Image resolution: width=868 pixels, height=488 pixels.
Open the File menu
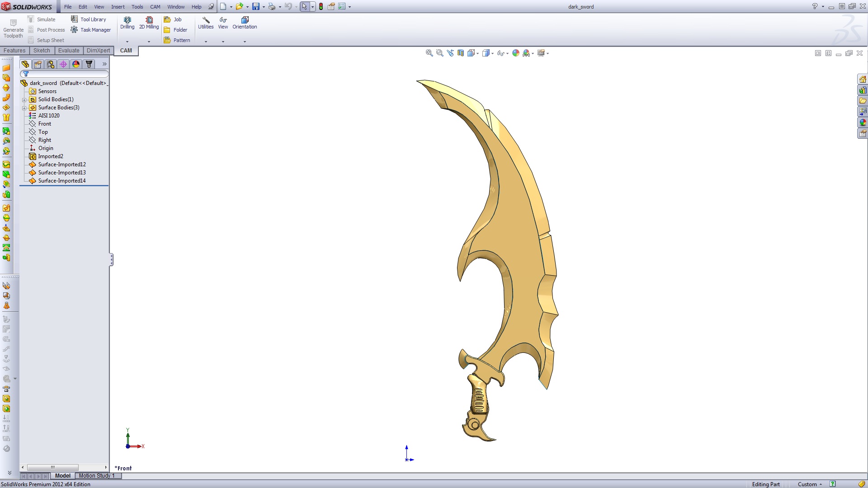click(68, 7)
